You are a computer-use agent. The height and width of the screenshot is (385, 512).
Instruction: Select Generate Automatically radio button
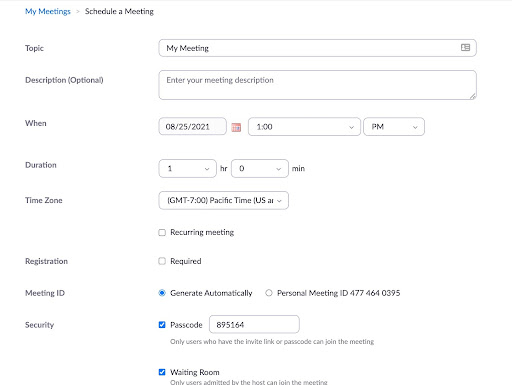162,293
